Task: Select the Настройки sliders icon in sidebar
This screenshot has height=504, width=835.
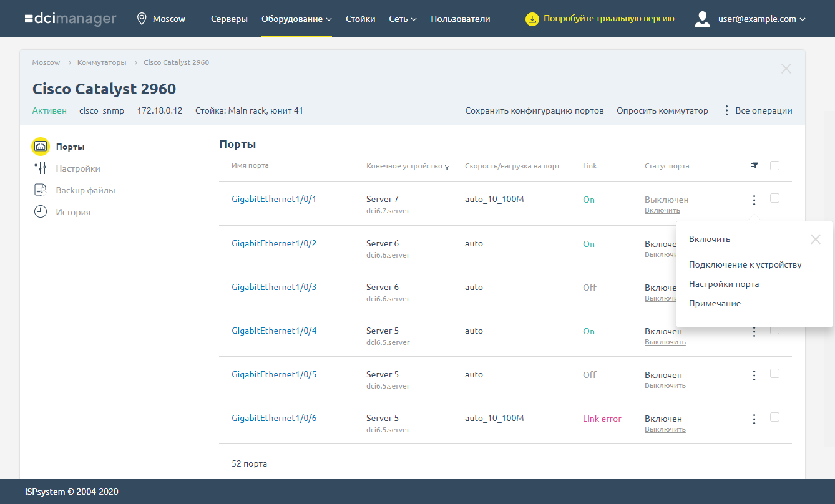Action: click(x=40, y=168)
